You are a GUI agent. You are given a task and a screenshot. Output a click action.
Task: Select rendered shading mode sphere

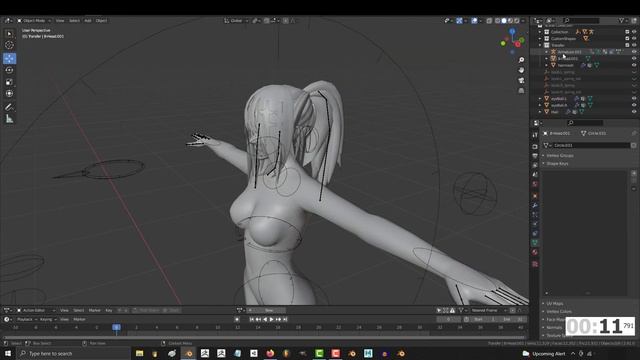point(517,20)
